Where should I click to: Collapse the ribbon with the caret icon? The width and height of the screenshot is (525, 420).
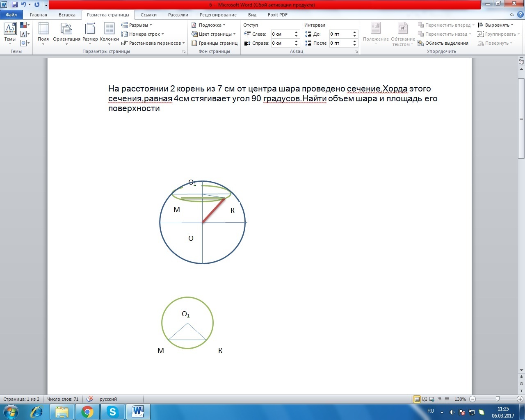[512, 15]
